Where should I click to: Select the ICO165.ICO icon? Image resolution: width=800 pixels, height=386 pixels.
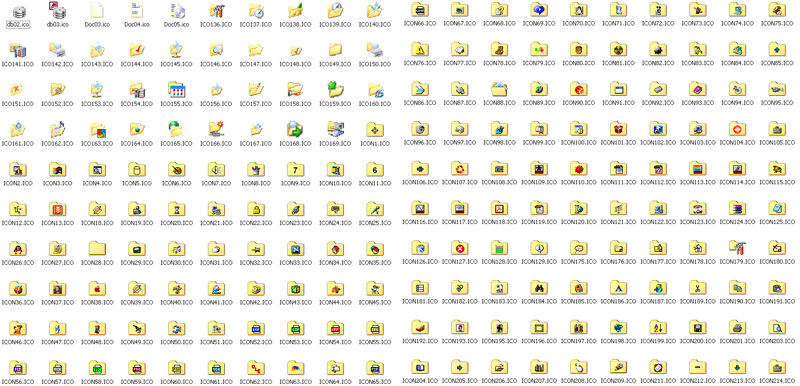click(177, 130)
